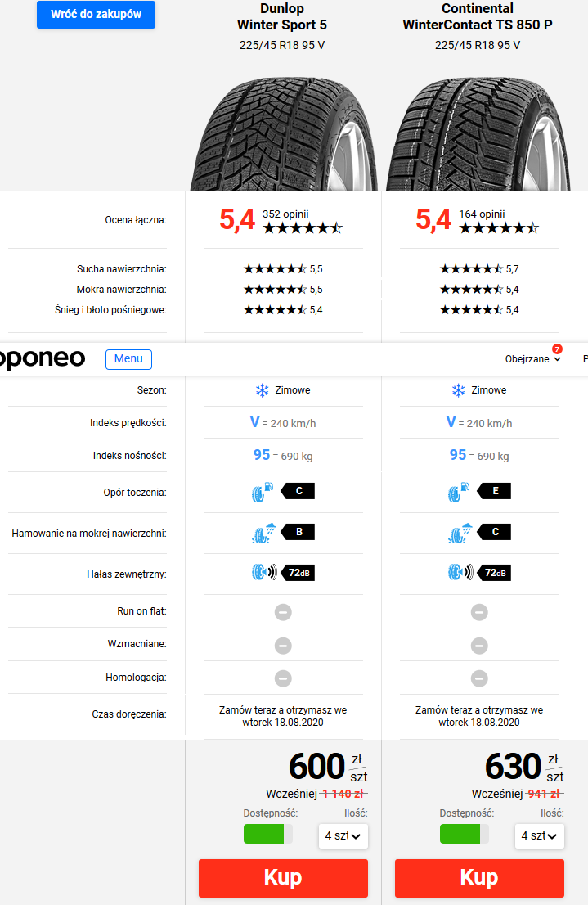The width and height of the screenshot is (588, 905).
Task: Click the oponeo logo
Action: coord(43,359)
